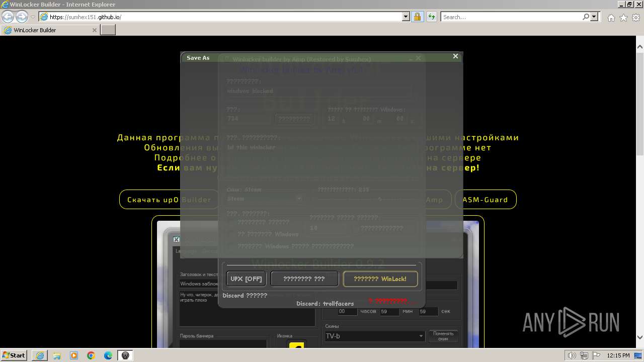Open the Favorites star icon

coord(623,18)
